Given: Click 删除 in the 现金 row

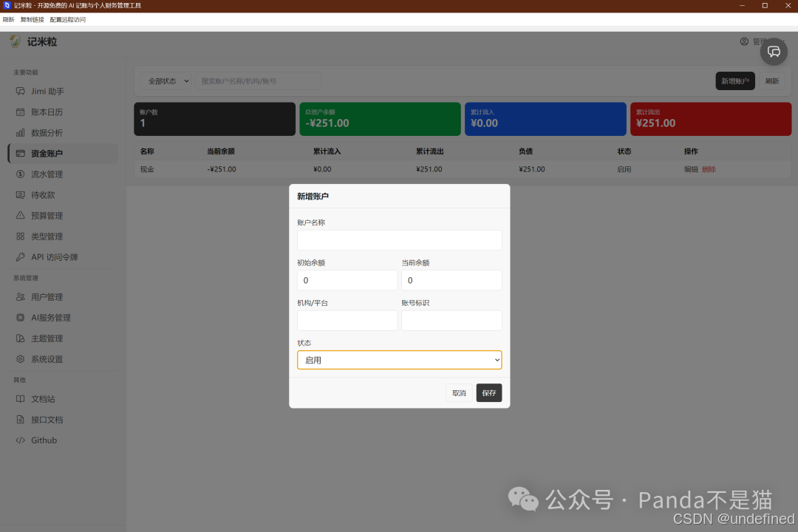Looking at the screenshot, I should pyautogui.click(x=709, y=169).
